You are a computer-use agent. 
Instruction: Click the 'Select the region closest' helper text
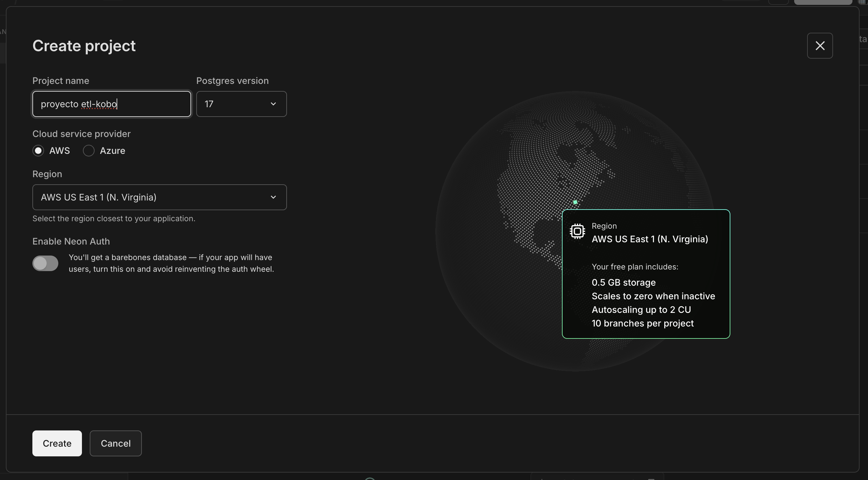(114, 218)
